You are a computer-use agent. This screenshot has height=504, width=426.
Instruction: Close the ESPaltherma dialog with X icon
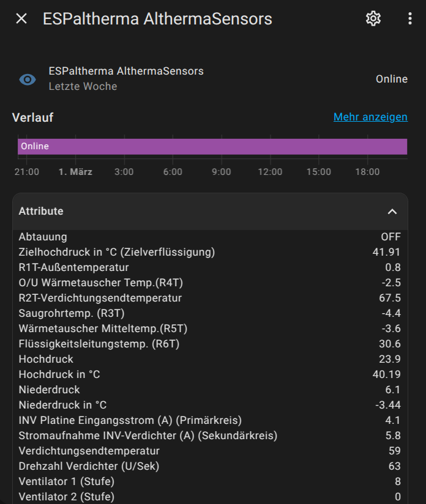pyautogui.click(x=21, y=18)
